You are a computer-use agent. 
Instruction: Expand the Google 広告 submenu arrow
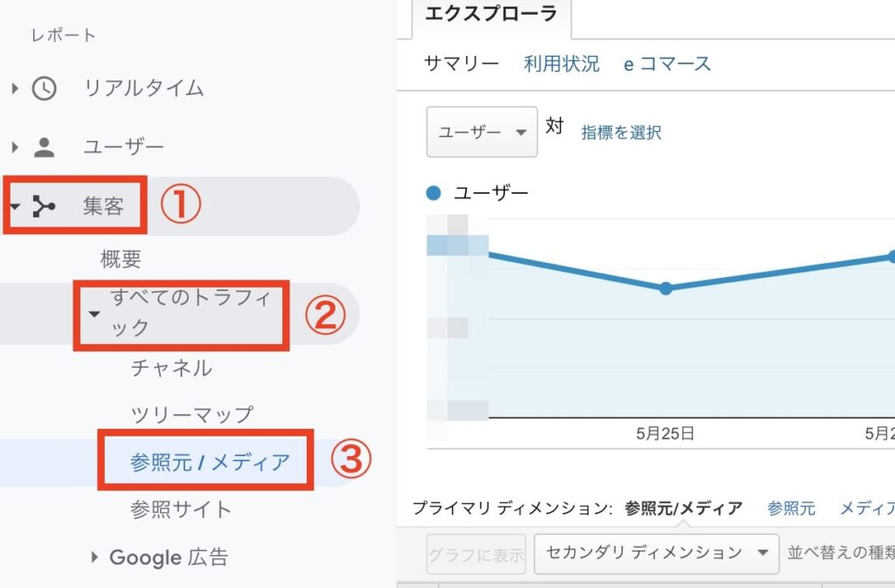(94, 557)
